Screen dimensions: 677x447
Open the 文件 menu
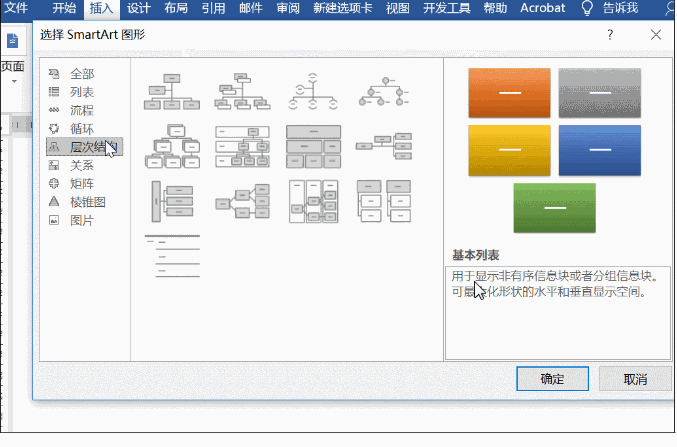[x=16, y=8]
